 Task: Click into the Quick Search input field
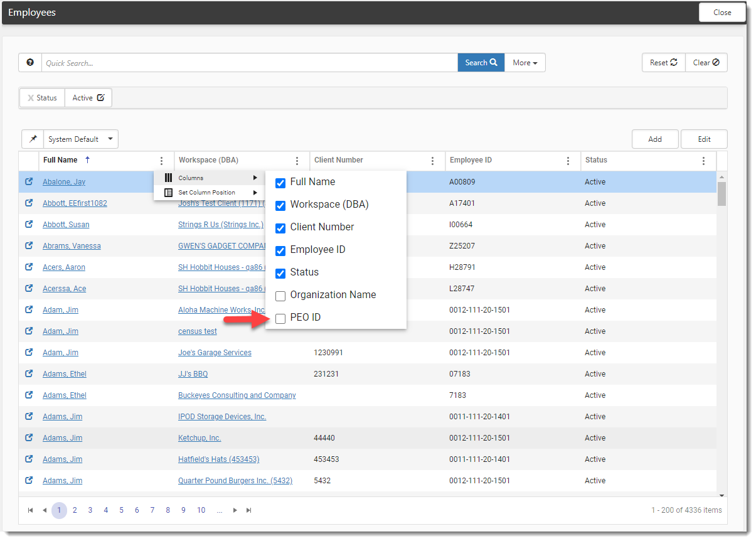pos(249,63)
